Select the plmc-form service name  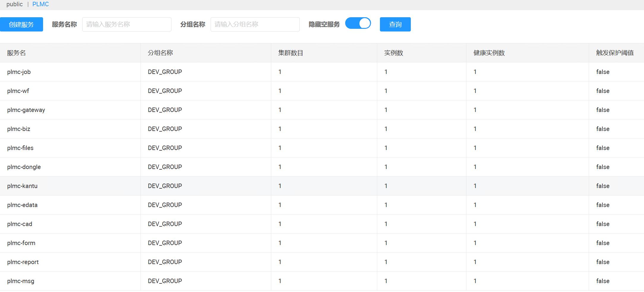[x=21, y=243]
